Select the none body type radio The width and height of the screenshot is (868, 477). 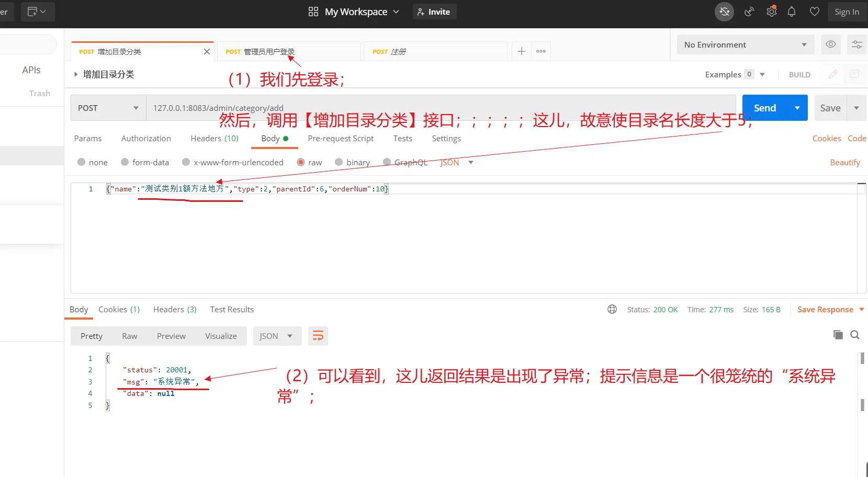82,162
